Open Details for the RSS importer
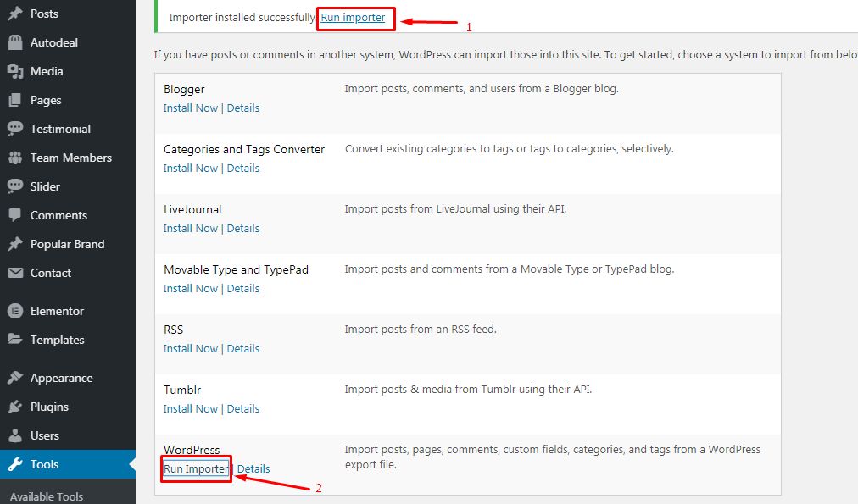Screen dimensions: 858x504 tap(243, 349)
